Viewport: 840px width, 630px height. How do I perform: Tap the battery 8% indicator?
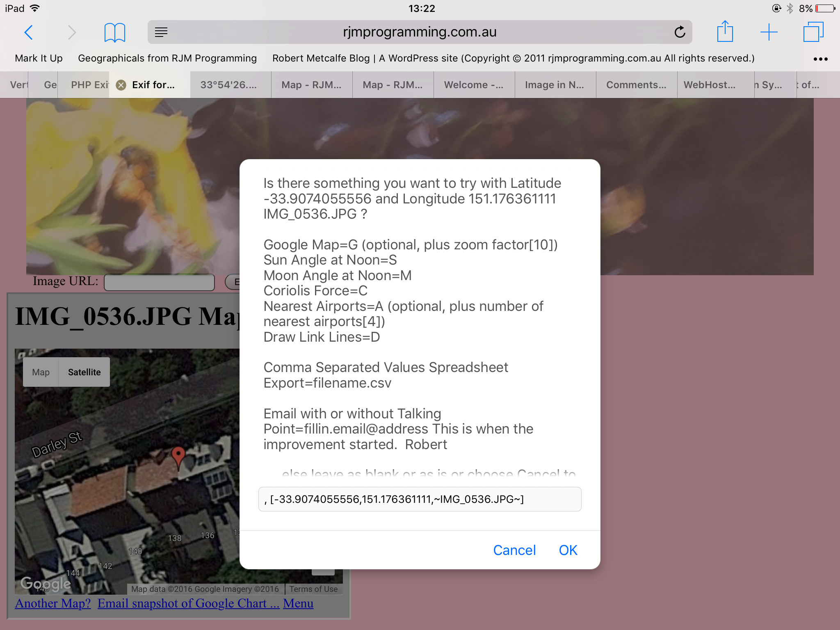(817, 8)
